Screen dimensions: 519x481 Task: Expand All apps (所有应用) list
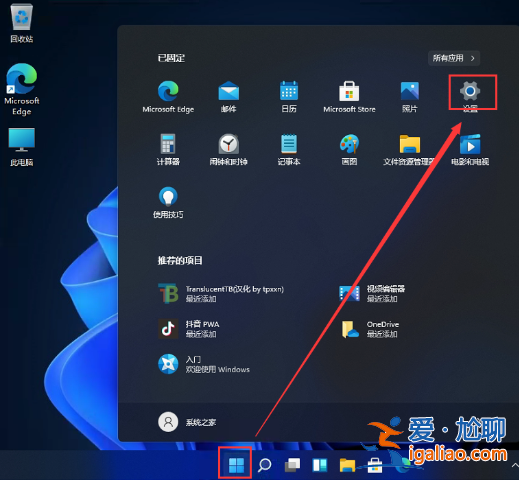tap(454, 58)
